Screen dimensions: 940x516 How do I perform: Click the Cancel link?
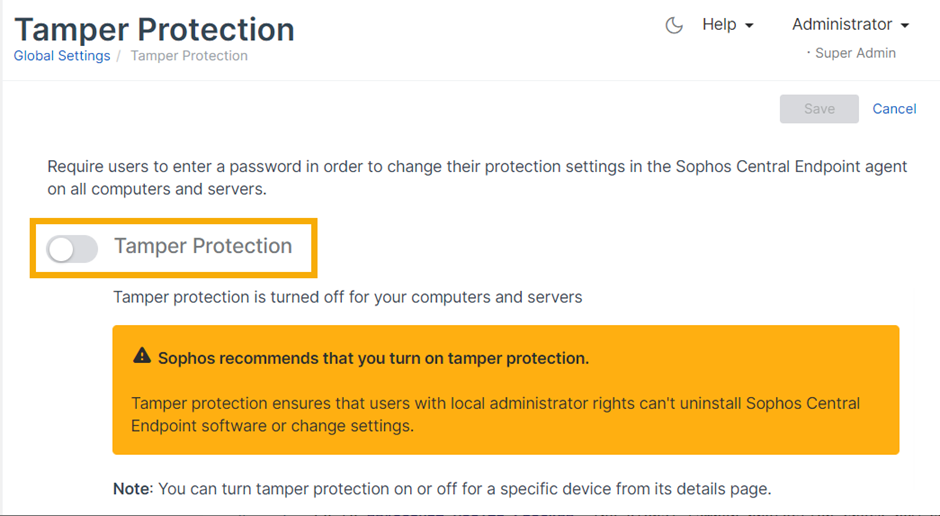coord(894,109)
